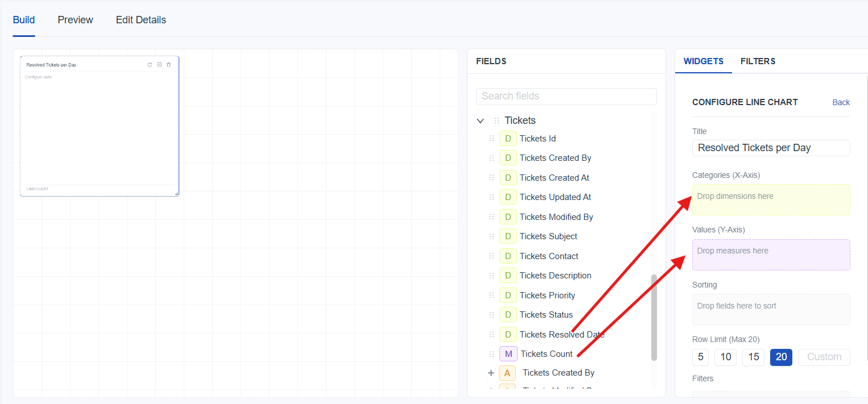868x404 pixels.
Task: Switch to the Preview tab
Action: point(75,20)
